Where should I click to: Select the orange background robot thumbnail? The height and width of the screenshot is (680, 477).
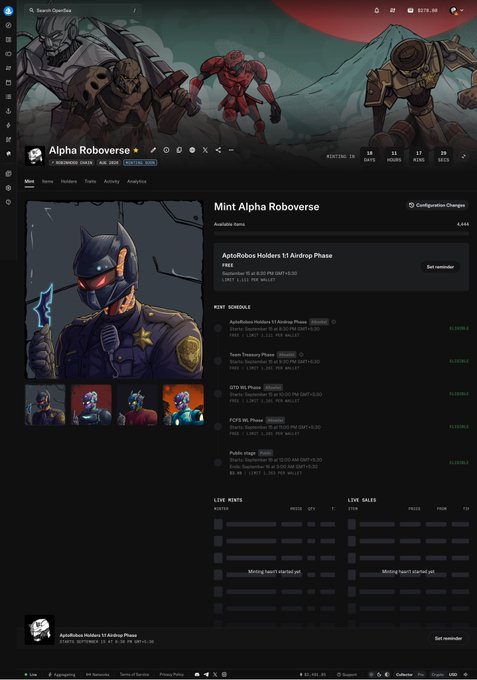click(183, 405)
